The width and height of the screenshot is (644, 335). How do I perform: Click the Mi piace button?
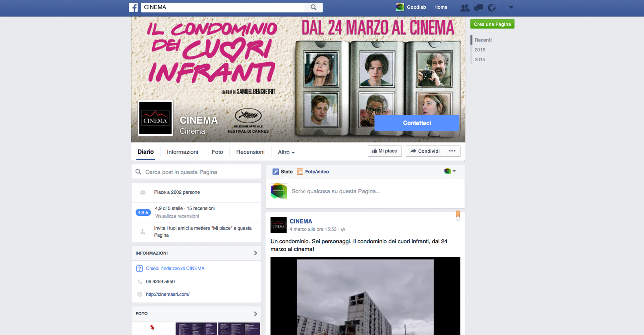coord(384,151)
